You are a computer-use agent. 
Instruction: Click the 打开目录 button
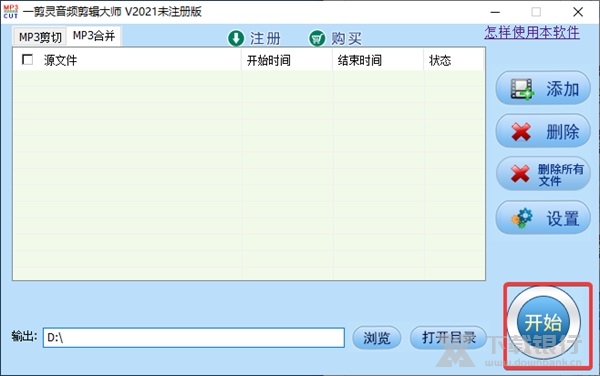tap(448, 338)
